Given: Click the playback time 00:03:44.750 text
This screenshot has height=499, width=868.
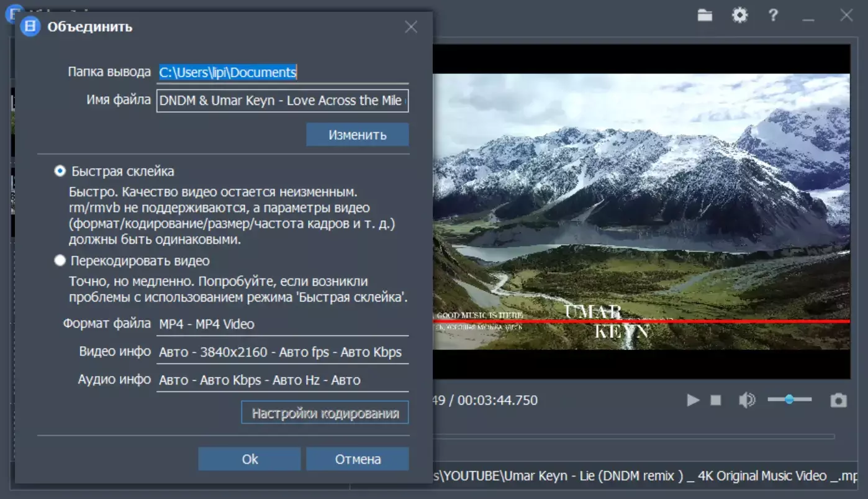Looking at the screenshot, I should coord(497,400).
